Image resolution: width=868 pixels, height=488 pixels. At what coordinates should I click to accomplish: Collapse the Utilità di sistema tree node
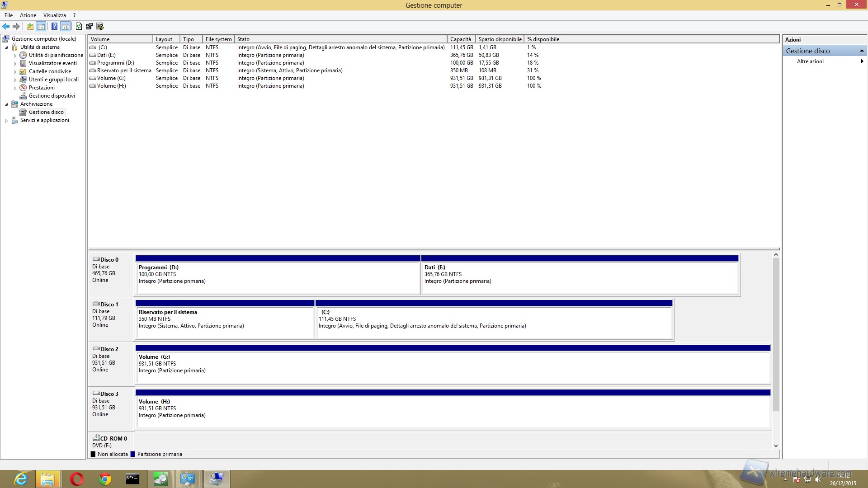pyautogui.click(x=6, y=47)
